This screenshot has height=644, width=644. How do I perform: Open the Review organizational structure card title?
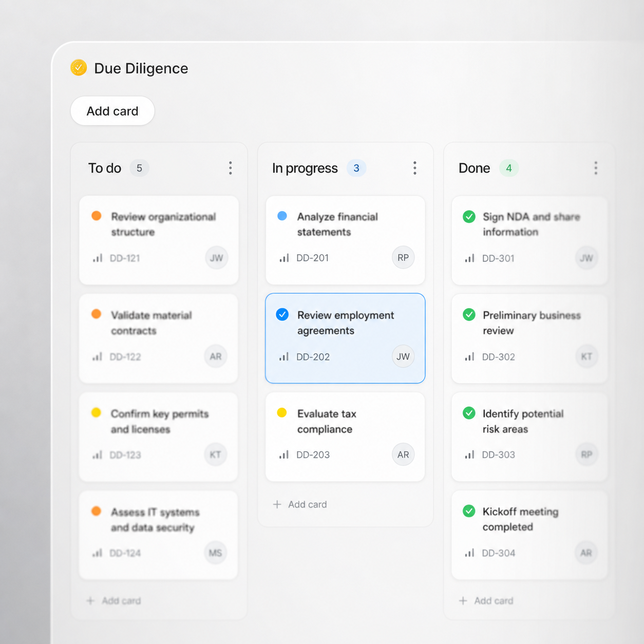pos(163,224)
